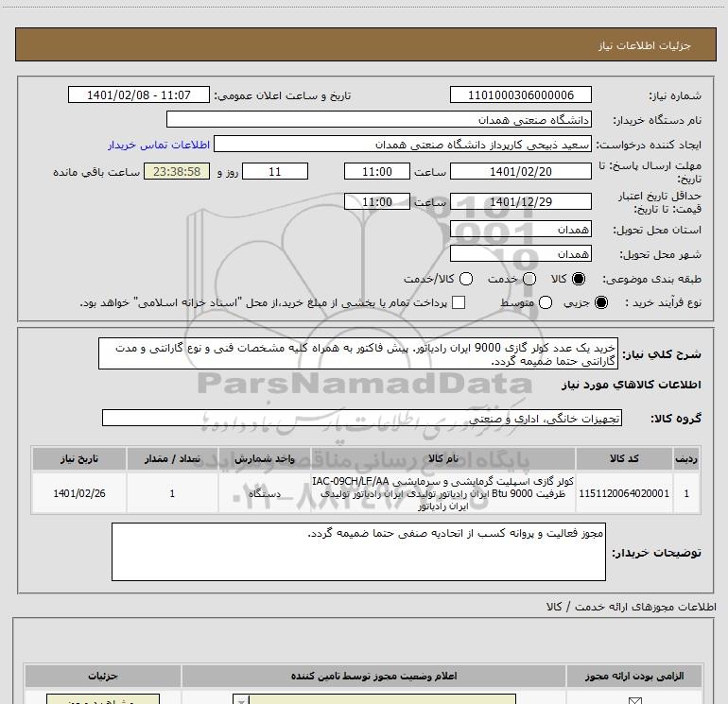Click the الزامی بودن ارائه مجوز header
728x704 pixels.
pos(634,676)
